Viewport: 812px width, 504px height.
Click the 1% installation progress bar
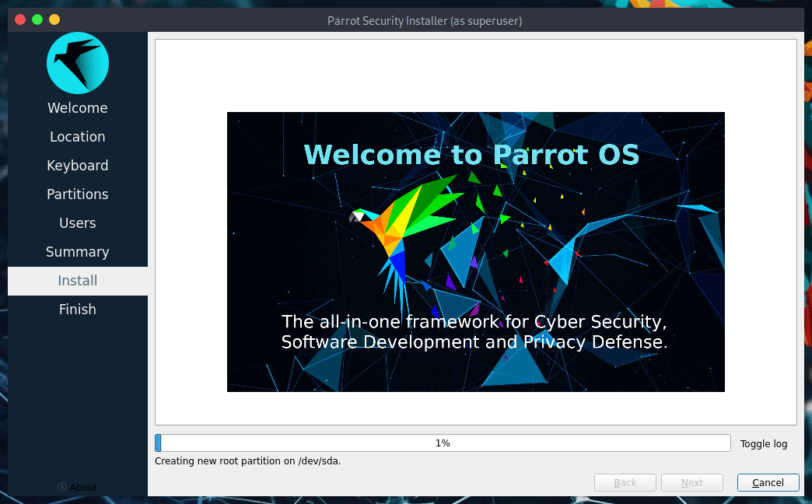[x=443, y=443]
